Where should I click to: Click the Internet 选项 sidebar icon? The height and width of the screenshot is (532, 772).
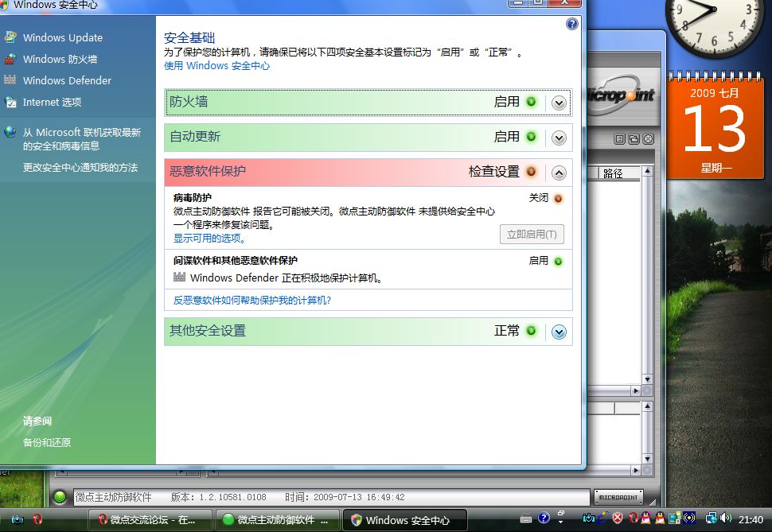[10, 102]
